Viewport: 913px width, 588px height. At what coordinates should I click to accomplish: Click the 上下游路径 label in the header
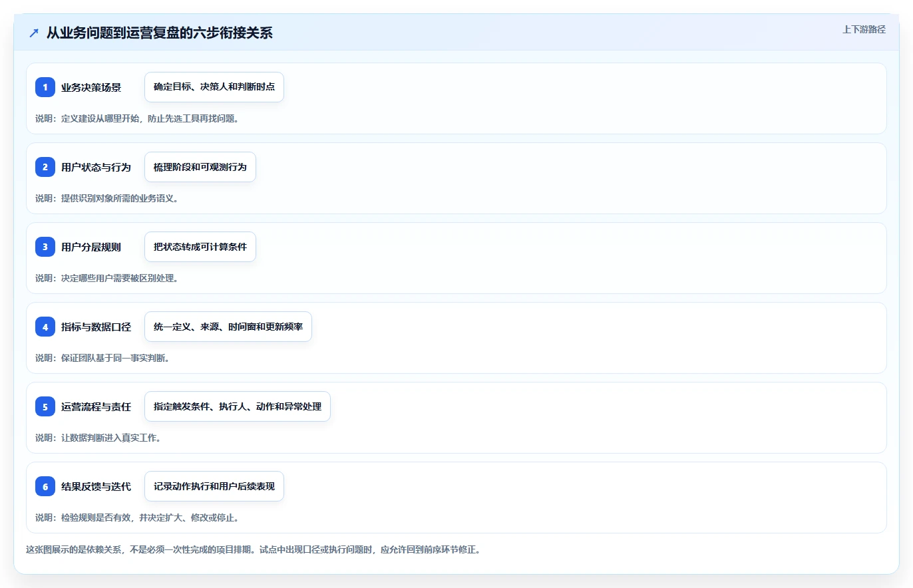pyautogui.click(x=864, y=29)
